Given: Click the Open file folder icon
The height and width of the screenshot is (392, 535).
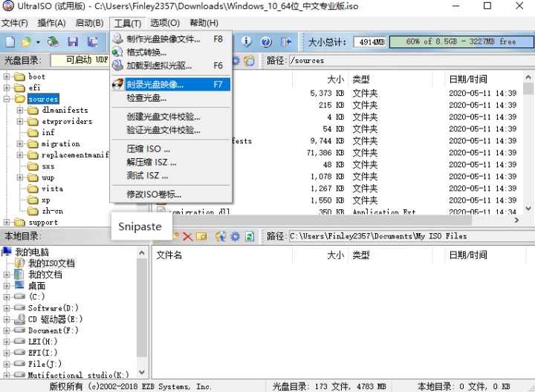Looking at the screenshot, I should coord(26,42).
